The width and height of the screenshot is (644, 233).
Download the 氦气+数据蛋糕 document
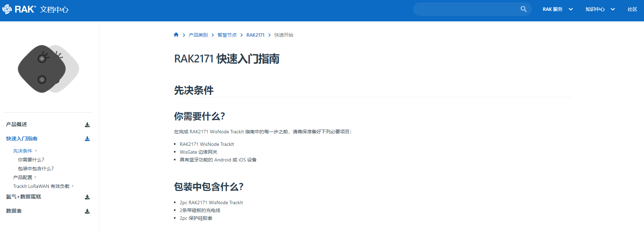tap(87, 197)
